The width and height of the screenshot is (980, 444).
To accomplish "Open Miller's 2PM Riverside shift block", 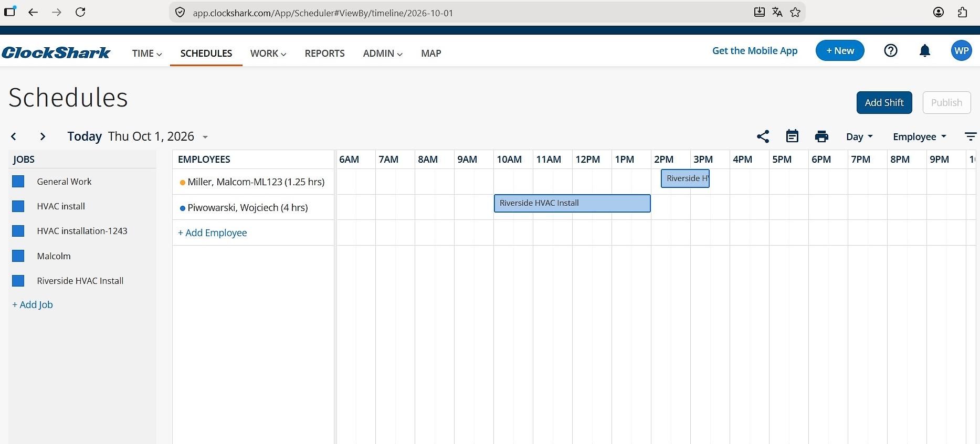I will click(685, 178).
